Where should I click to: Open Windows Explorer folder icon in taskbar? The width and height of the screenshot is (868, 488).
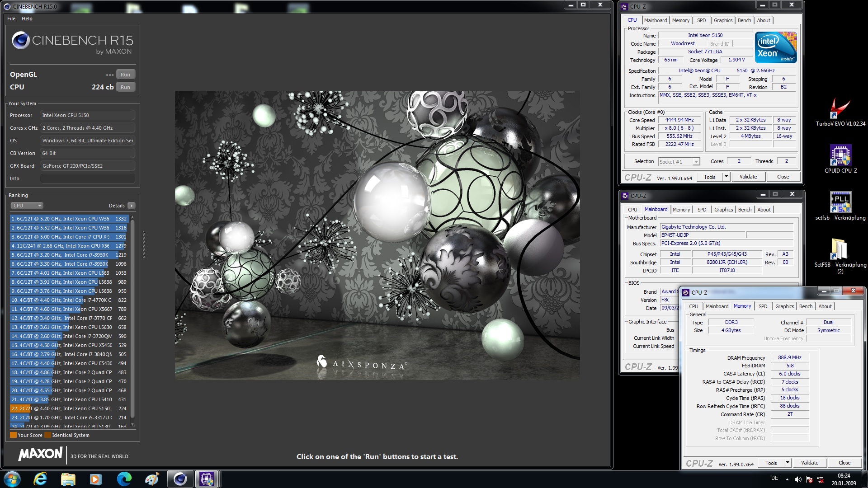tap(68, 479)
